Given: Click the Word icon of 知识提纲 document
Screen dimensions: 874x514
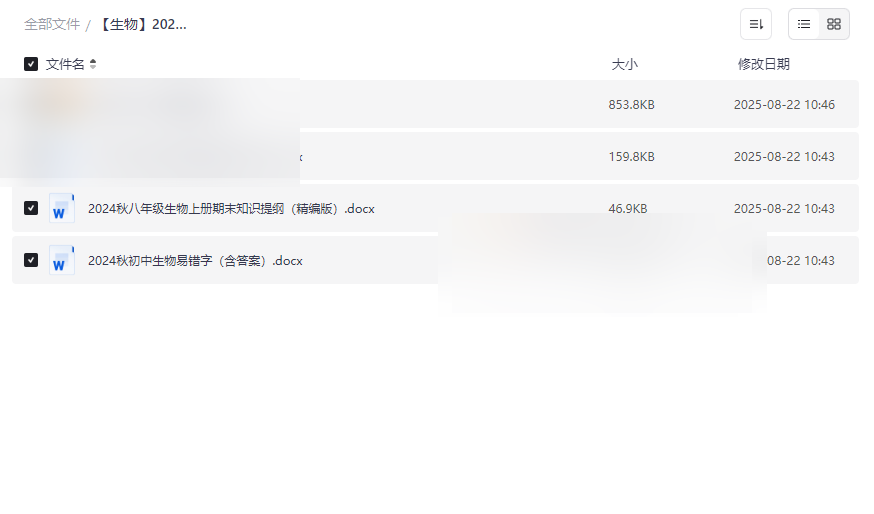Looking at the screenshot, I should pyautogui.click(x=61, y=208).
